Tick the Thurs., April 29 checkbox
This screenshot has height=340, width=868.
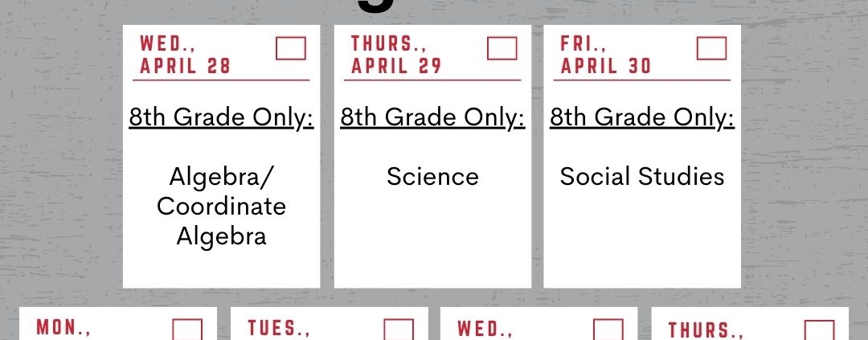[502, 48]
